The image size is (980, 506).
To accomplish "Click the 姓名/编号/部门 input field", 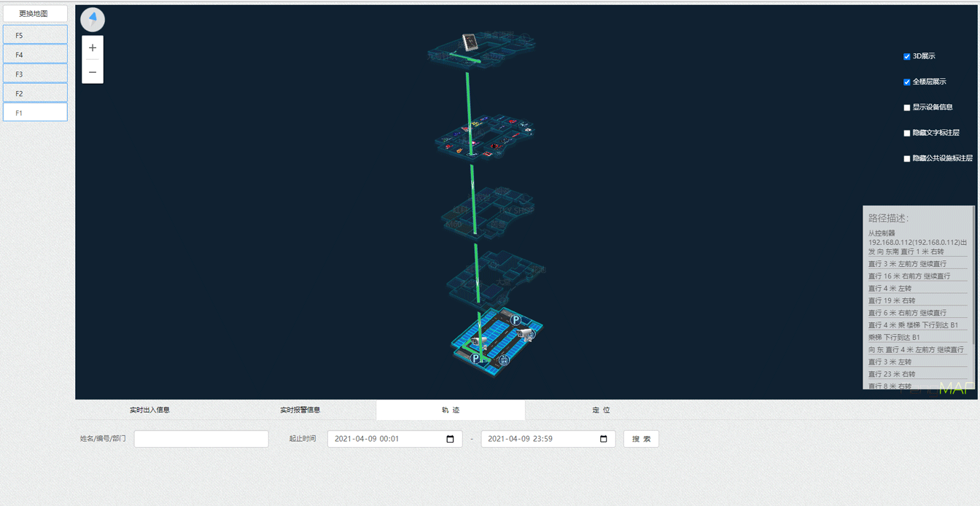I will (201, 439).
